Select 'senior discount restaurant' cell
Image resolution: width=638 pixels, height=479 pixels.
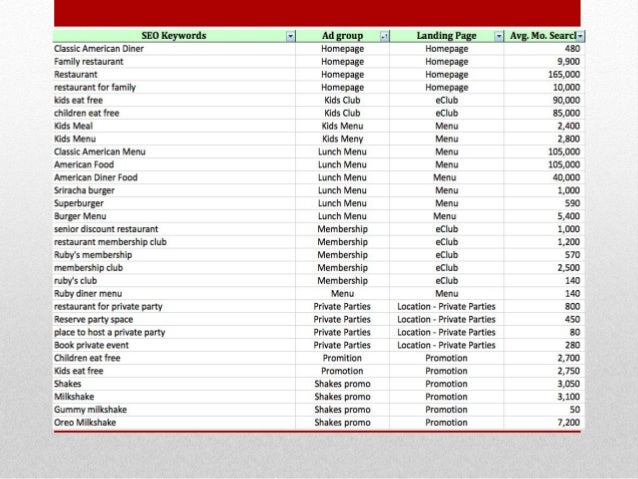tap(174, 229)
